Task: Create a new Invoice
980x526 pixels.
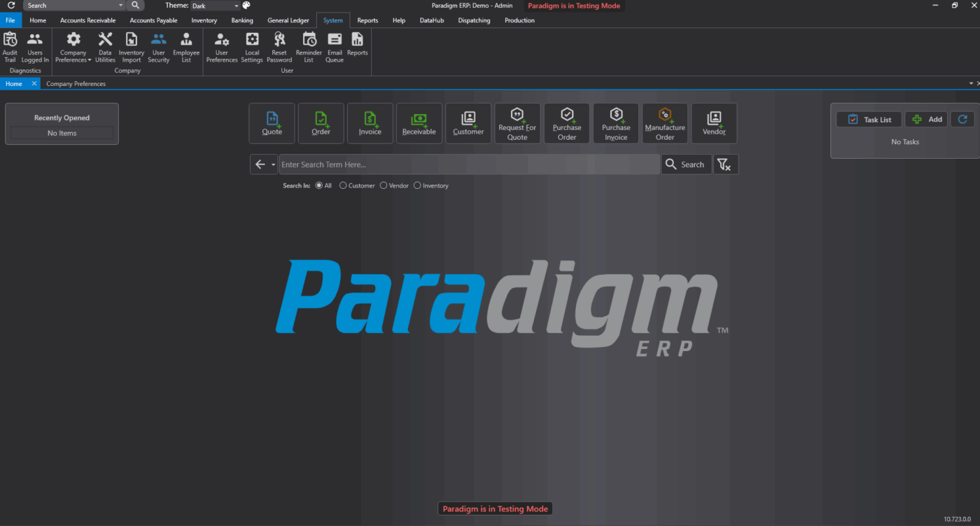Action: click(370, 123)
